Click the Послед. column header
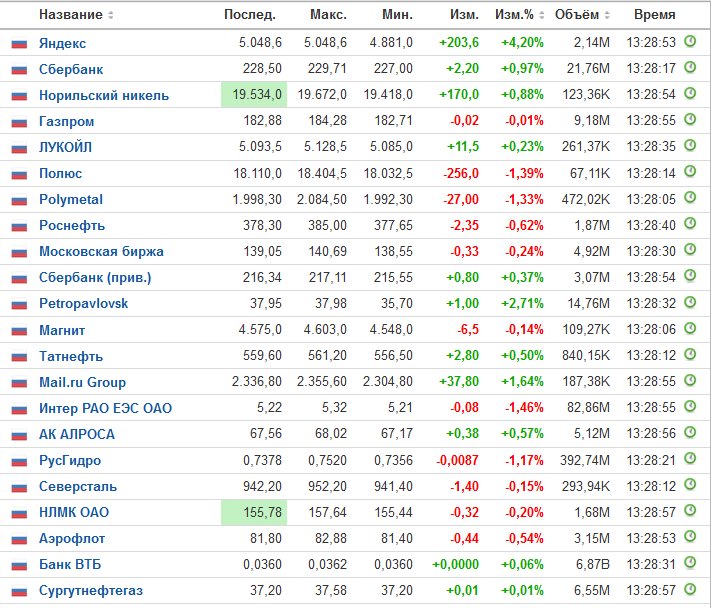Viewport: 711px width, 608px height. coord(250,15)
